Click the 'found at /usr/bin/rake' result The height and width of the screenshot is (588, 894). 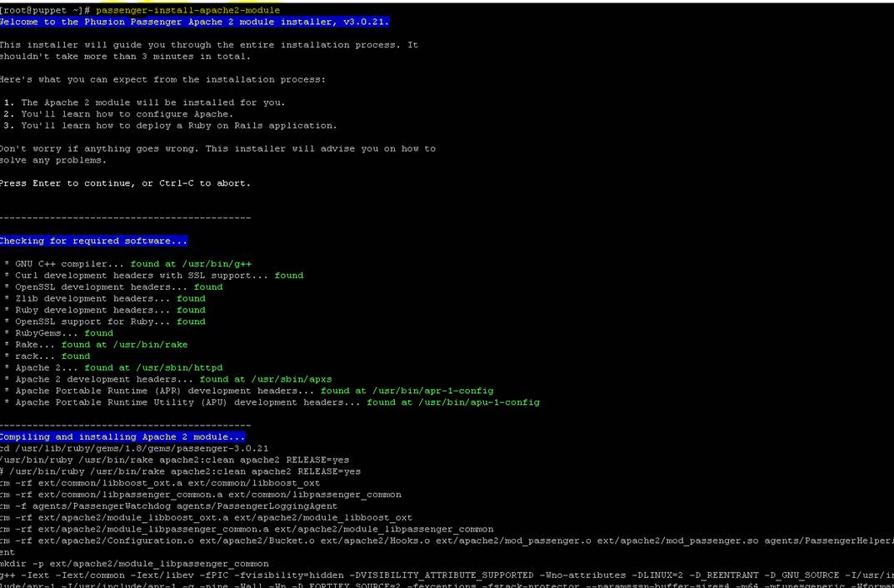pos(125,345)
